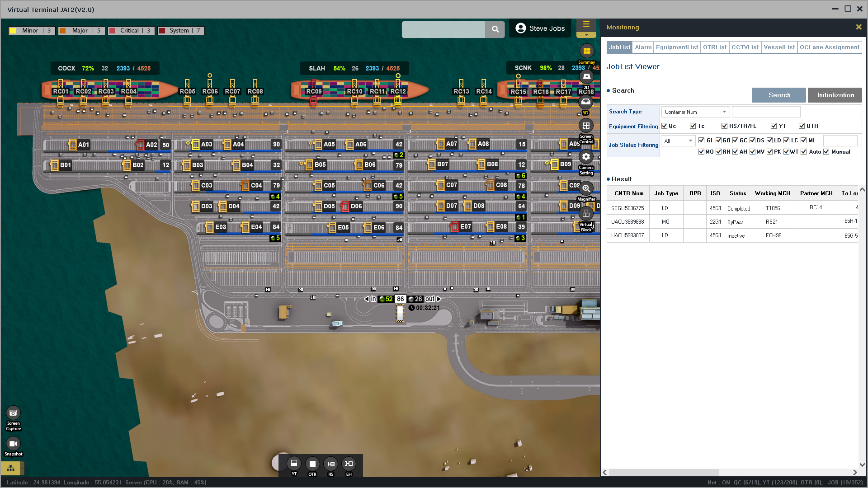The width and height of the screenshot is (868, 488).
Task: Uncheck the Qc equipment filter
Action: tap(664, 126)
